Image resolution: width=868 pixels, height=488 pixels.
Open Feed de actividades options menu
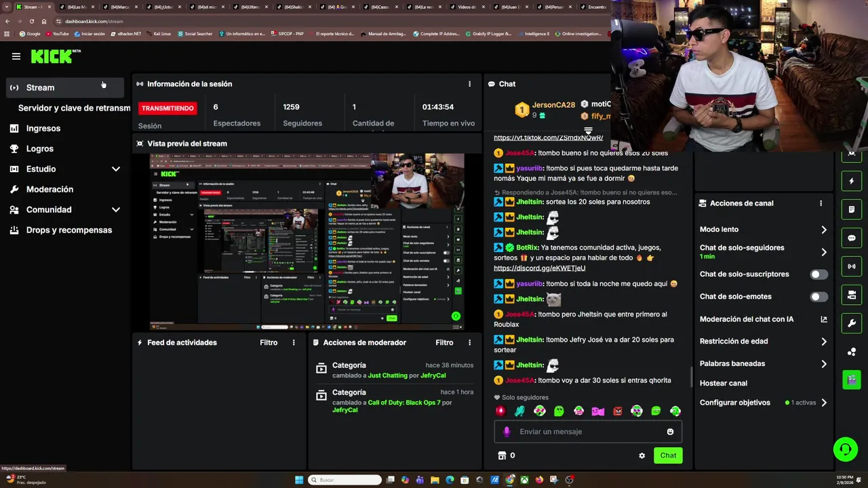pyautogui.click(x=294, y=342)
